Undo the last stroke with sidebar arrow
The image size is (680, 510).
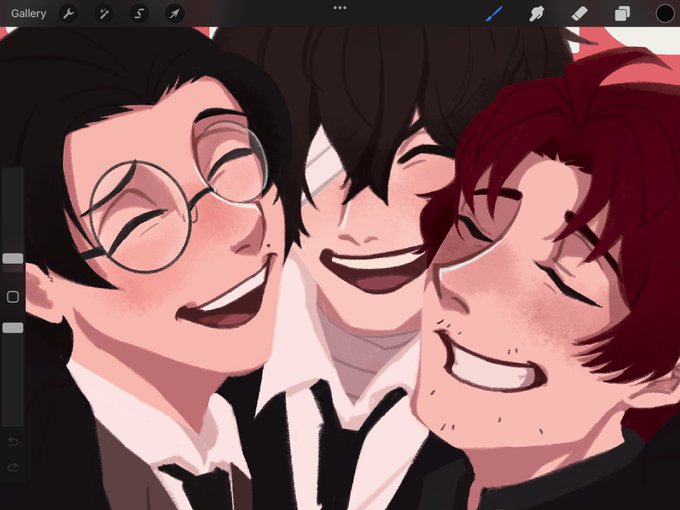tap(13, 441)
